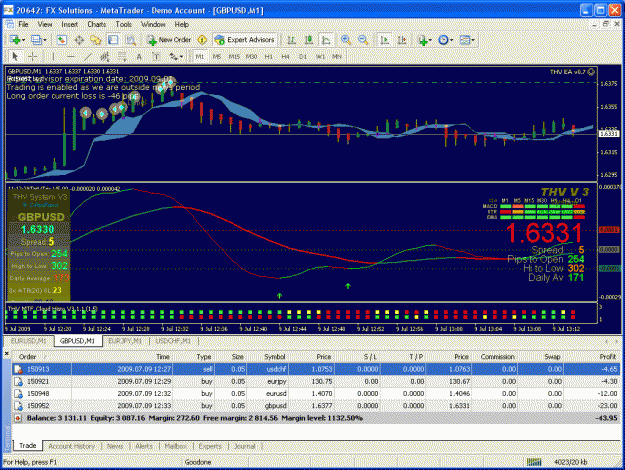
Task: Switch to the M1 timeframe
Action: coord(200,57)
